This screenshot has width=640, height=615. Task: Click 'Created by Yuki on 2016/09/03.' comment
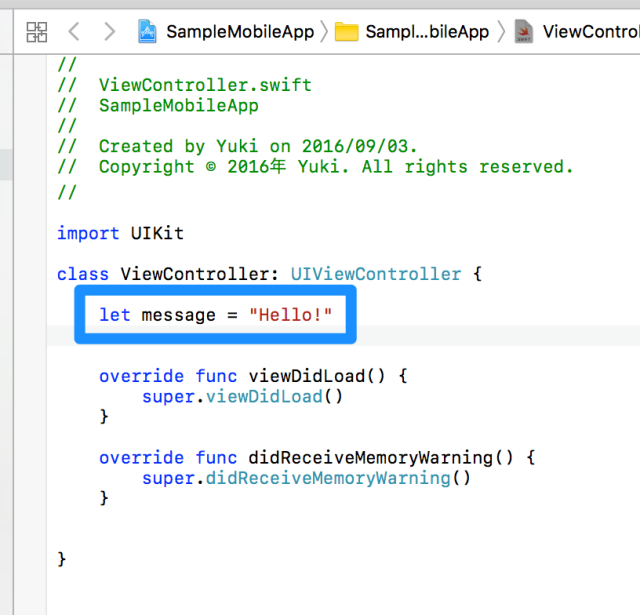(237, 147)
